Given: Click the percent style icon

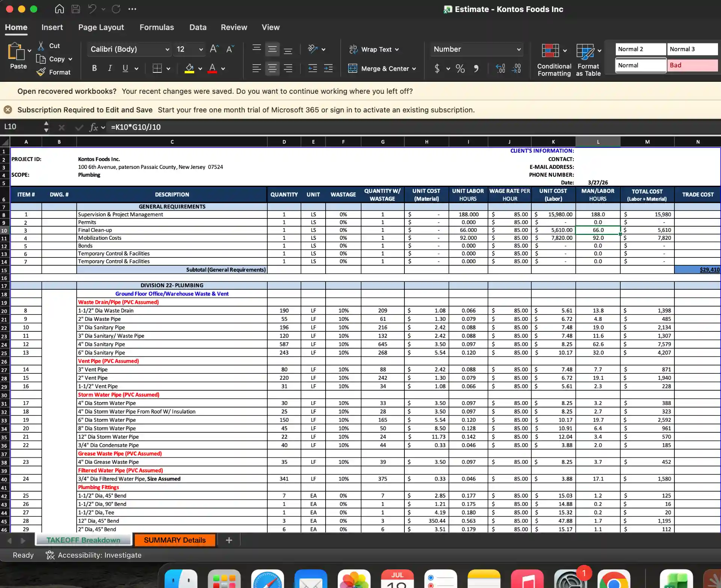Looking at the screenshot, I should (460, 68).
